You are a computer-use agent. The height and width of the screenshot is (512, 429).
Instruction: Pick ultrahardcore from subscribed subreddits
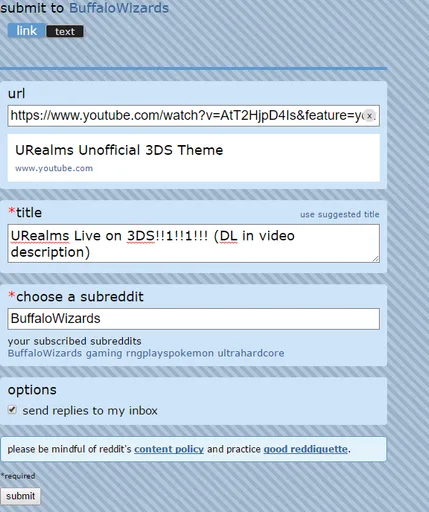click(251, 353)
